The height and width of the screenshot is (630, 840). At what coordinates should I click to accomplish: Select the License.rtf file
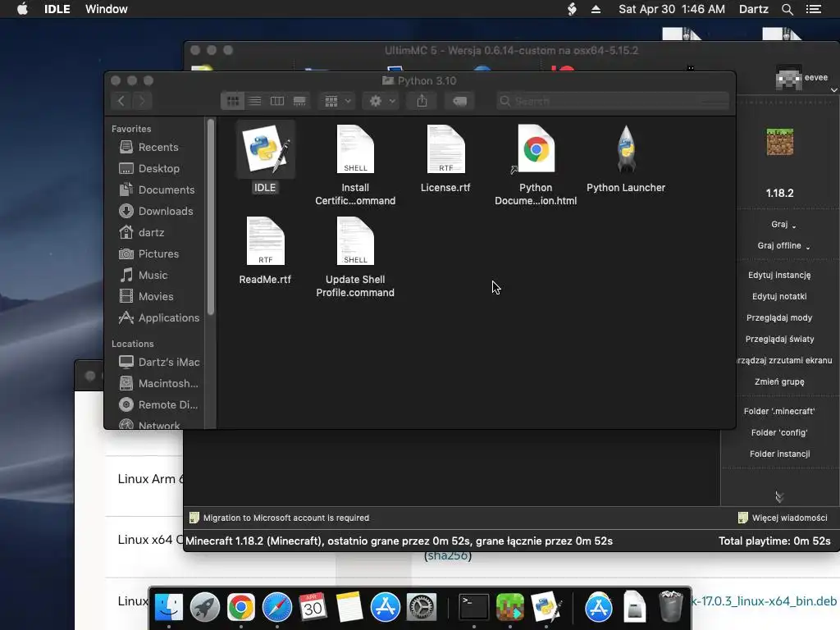(x=445, y=149)
